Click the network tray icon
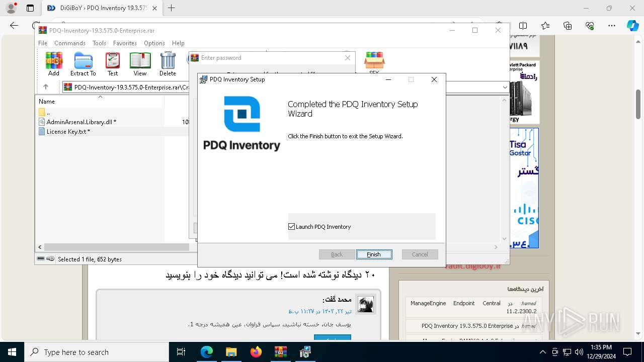 tap(567, 352)
